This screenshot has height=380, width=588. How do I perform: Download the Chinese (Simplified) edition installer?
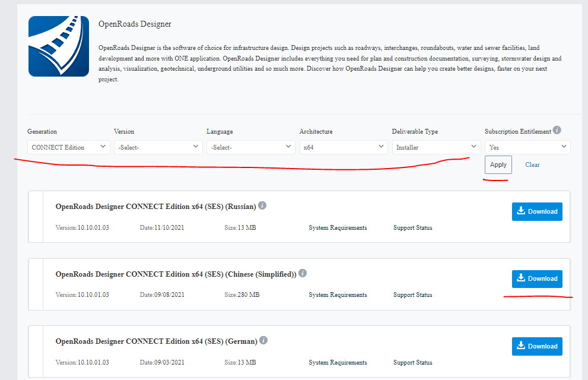click(537, 278)
